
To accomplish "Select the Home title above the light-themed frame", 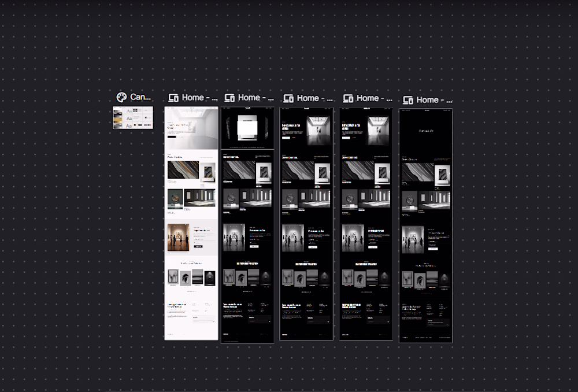I will point(199,98).
